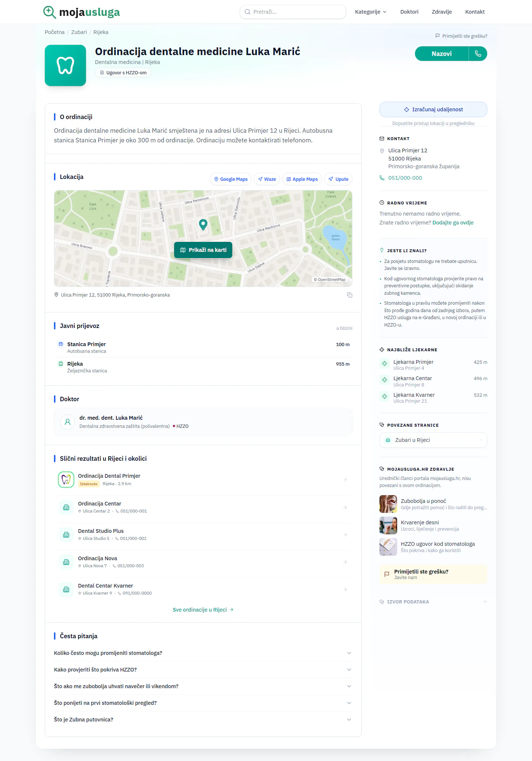Click the train icon by Rijeka station

click(x=61, y=364)
